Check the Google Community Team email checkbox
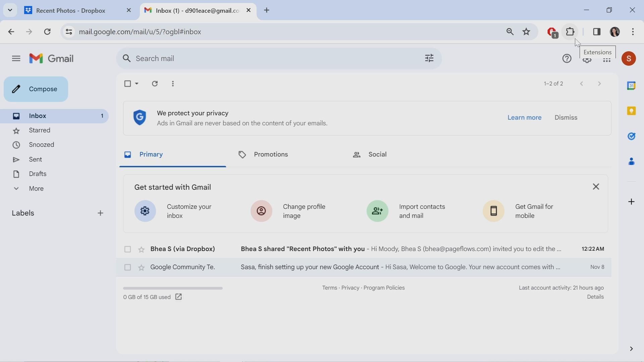The width and height of the screenshot is (644, 362). [x=127, y=267]
